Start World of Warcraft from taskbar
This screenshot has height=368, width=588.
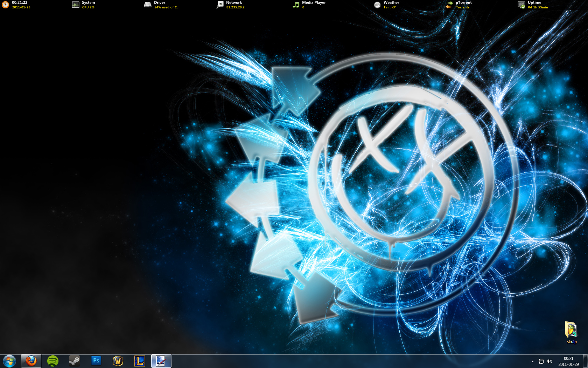[x=118, y=361]
